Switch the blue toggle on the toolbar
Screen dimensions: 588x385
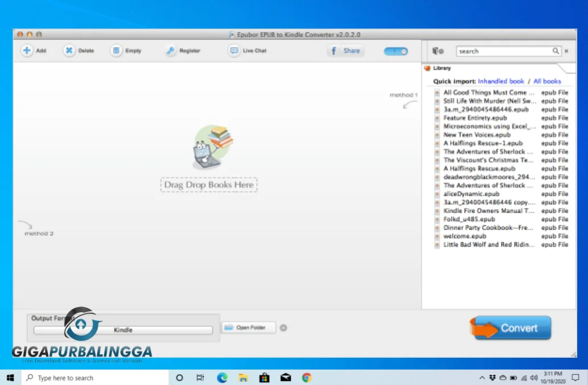(396, 51)
